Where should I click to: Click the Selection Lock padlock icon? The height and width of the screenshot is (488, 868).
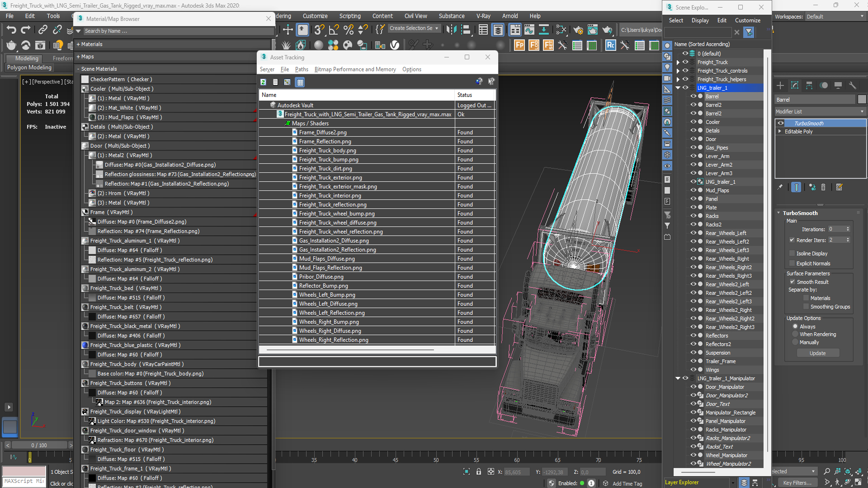[479, 472]
